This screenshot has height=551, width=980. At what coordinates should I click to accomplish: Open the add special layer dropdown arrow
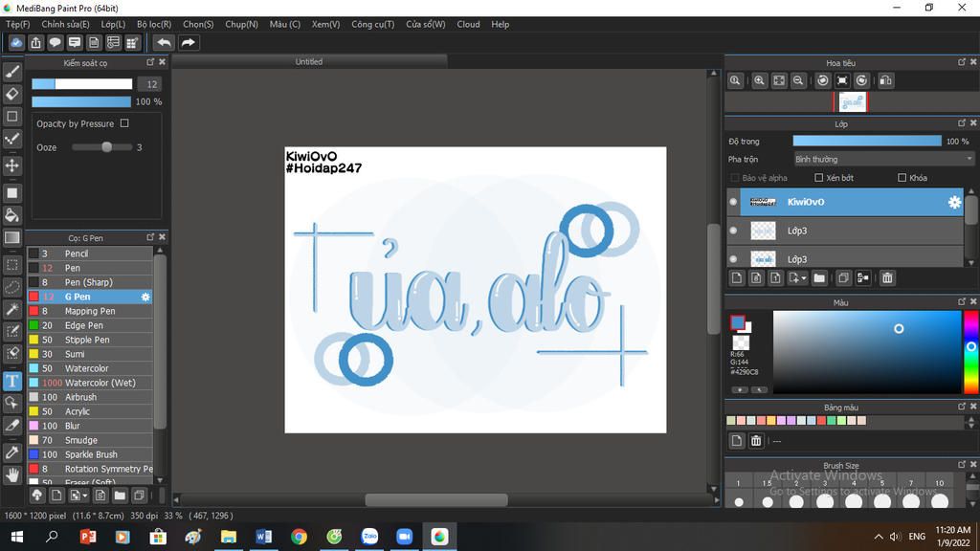[x=804, y=278]
